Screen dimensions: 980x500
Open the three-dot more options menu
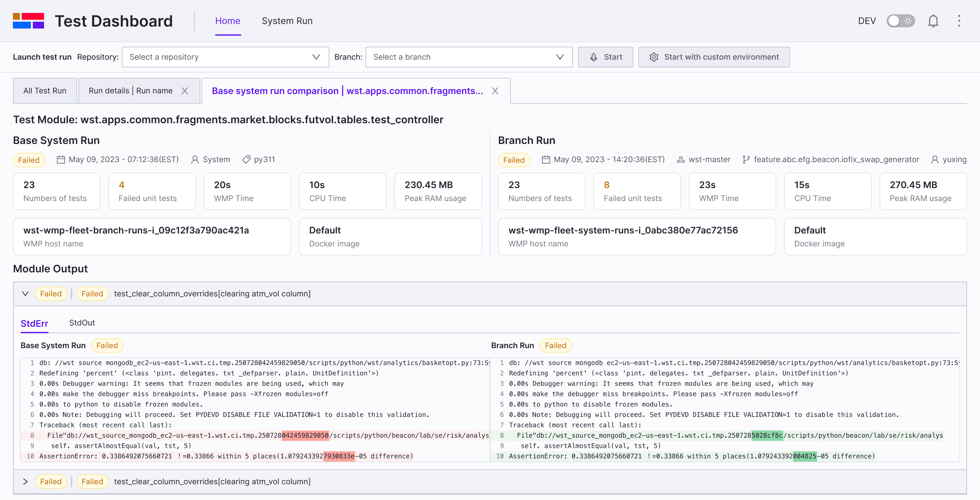click(x=959, y=21)
